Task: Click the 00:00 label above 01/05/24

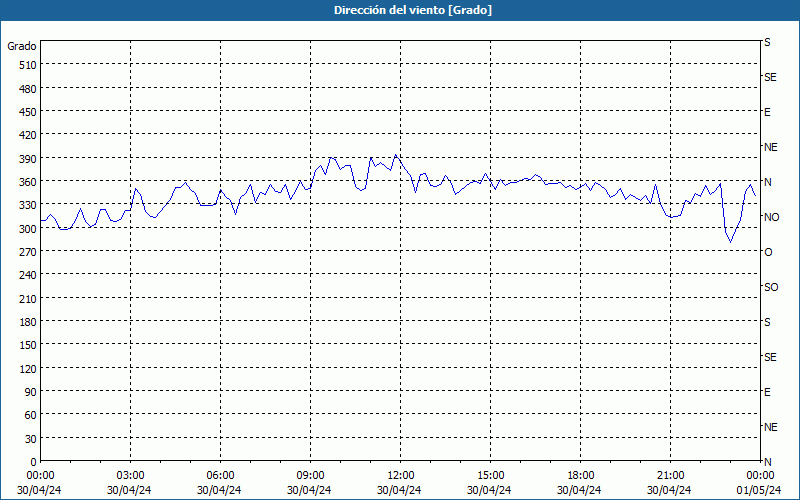Action: 760,476
